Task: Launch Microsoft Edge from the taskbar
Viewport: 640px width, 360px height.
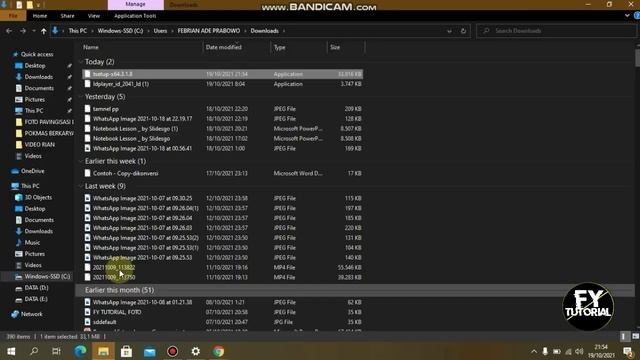Action: [x=80, y=351]
